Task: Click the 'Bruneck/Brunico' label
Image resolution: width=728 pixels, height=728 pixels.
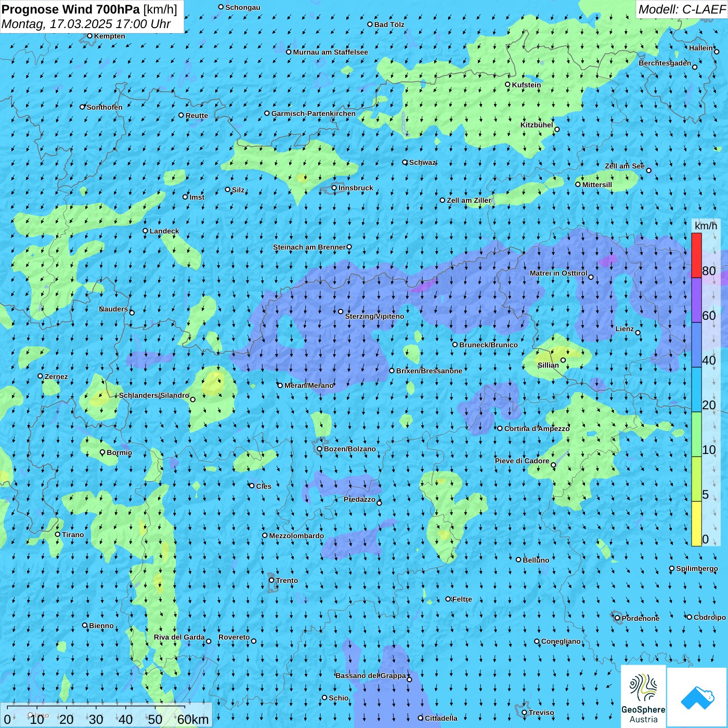Action: (x=488, y=345)
